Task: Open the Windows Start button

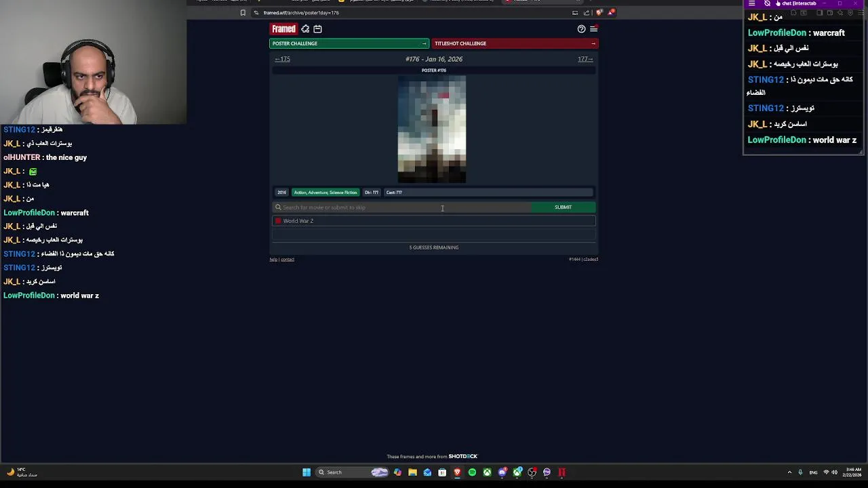Action: (307, 472)
